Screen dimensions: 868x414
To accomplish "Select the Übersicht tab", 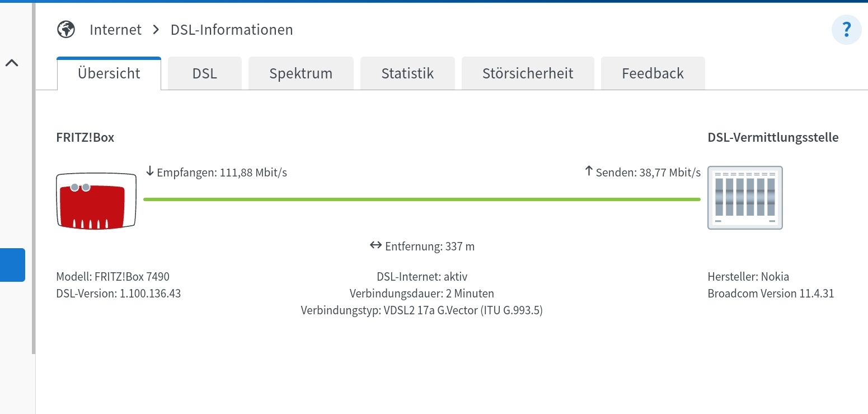I will 109,73.
